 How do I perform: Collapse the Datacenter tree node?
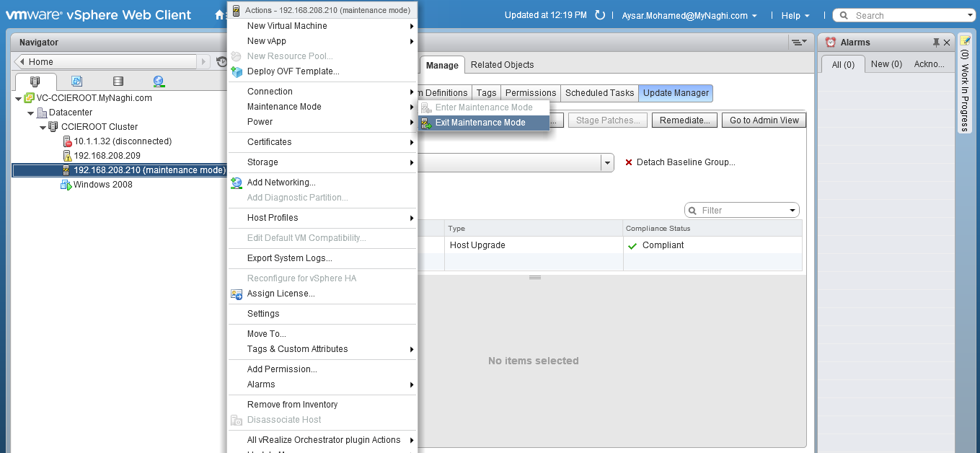tap(30, 113)
